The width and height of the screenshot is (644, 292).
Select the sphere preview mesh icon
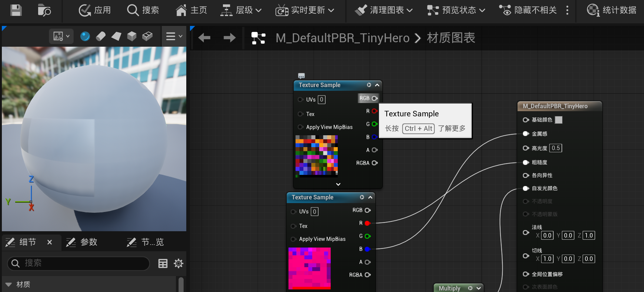click(85, 36)
